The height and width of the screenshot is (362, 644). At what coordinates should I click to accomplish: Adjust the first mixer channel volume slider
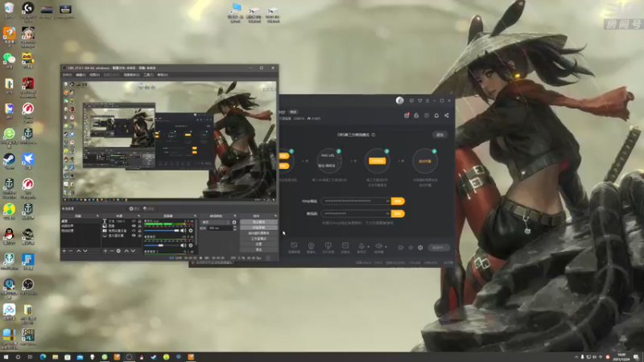tap(162, 231)
